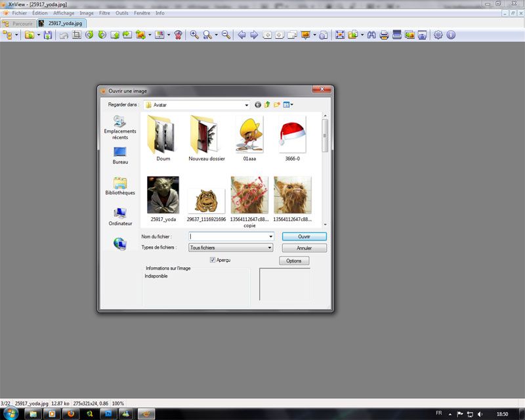Click the Browser tree icon in the toolbar

click(x=7, y=35)
